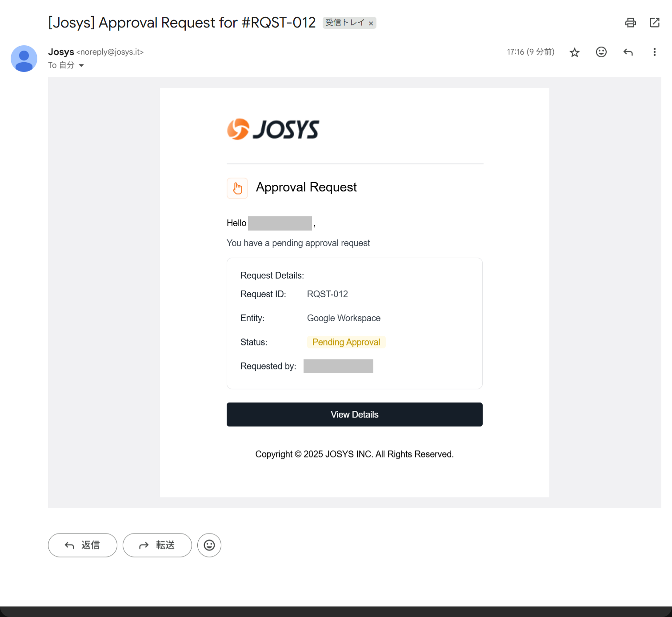Click the 転送 forward button
672x617 pixels.
click(157, 545)
